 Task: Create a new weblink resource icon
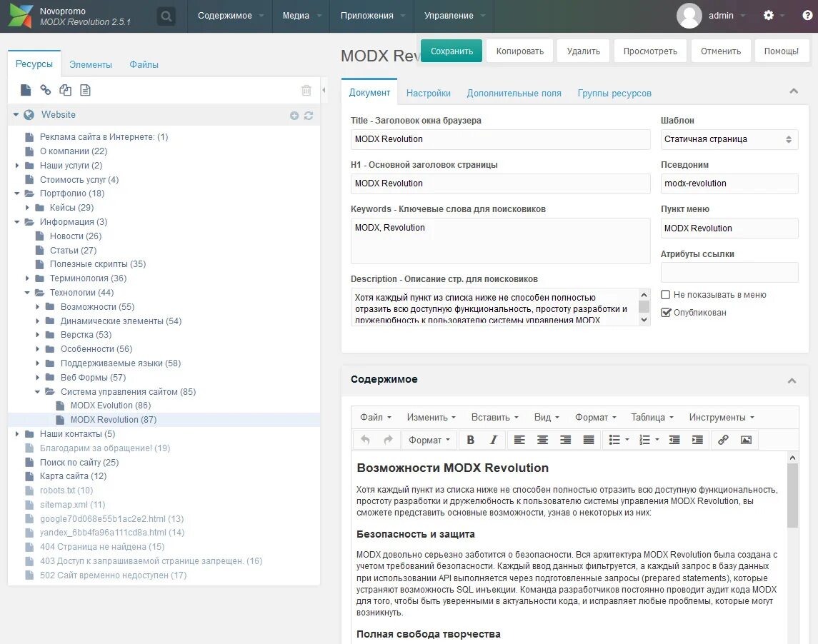pyautogui.click(x=46, y=90)
